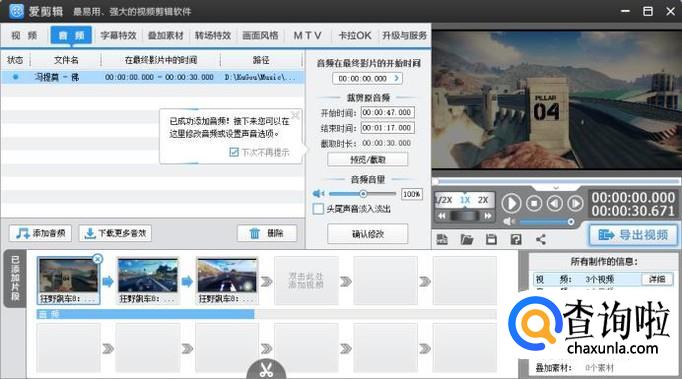This screenshot has height=379, width=682.
Task: Step to previous frame button
Action: click(x=555, y=203)
